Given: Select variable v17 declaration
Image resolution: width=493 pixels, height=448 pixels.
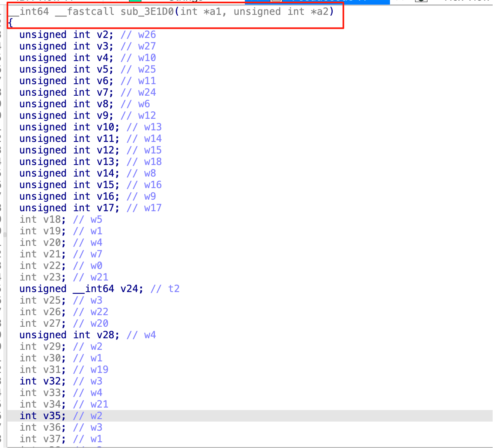Looking at the screenshot, I should tap(69, 208).
